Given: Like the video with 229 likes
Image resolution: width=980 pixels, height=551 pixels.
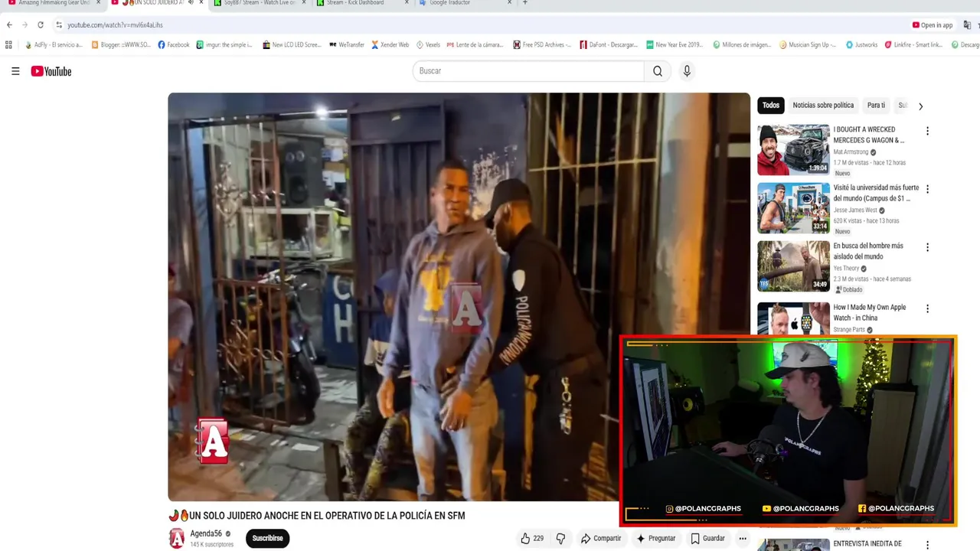Looking at the screenshot, I should tap(532, 538).
